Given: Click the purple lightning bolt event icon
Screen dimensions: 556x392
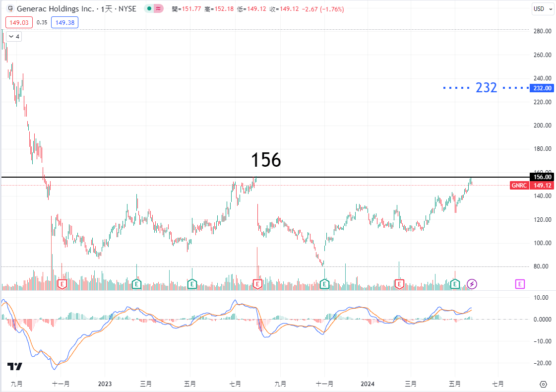Looking at the screenshot, I should (x=472, y=284).
